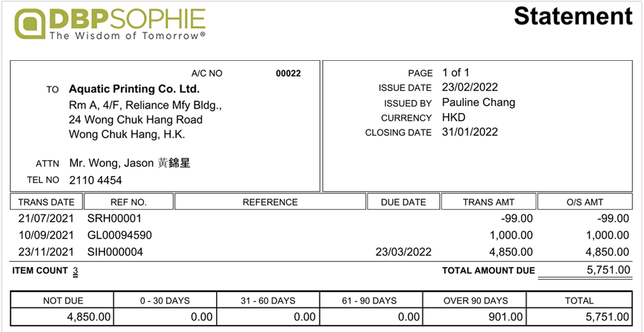Select customer name Aquatic Printing Co. Ltd.
The image size is (644, 332).
tap(134, 89)
